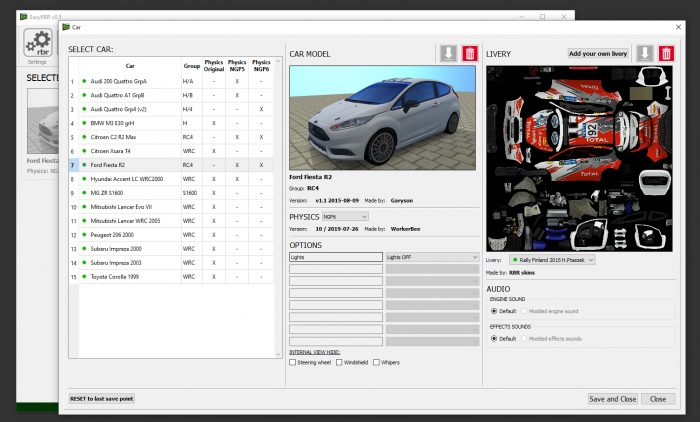Image resolution: width=700 pixels, height=422 pixels.
Task: Download livery using the arrow icon
Action: point(645,54)
